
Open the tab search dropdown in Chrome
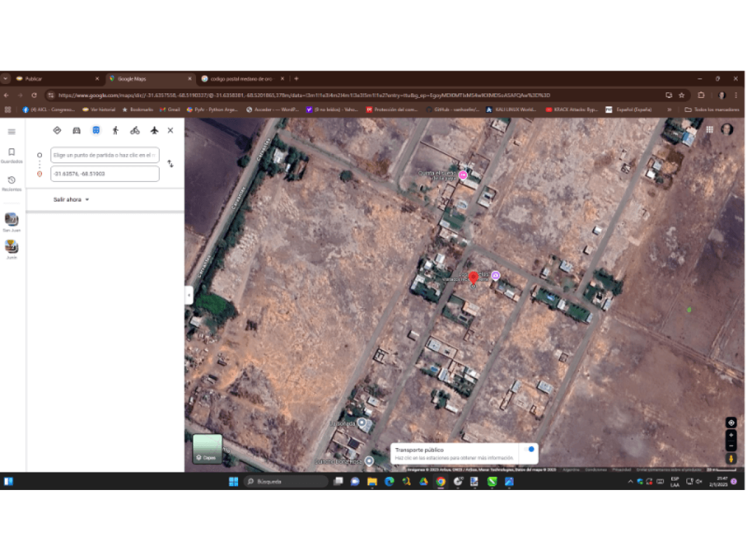click(x=5, y=79)
